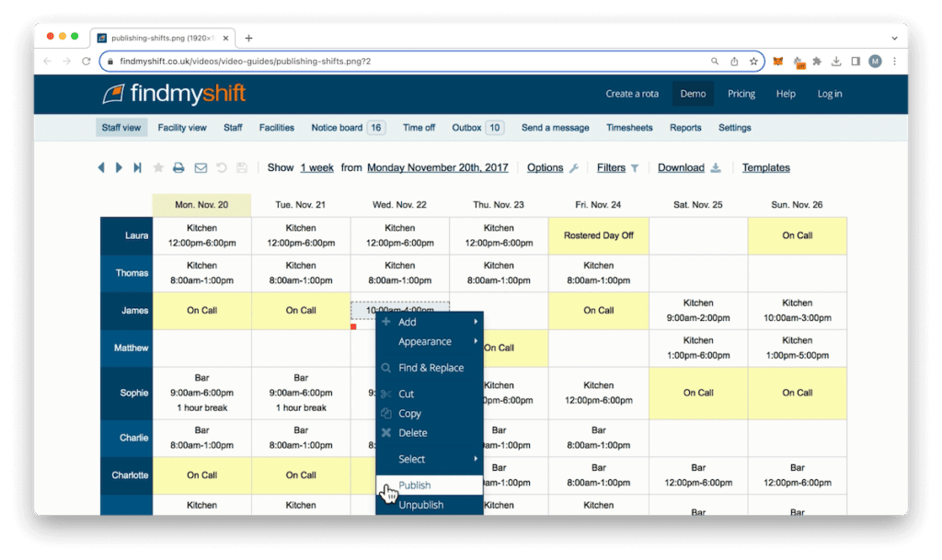
Task: Open the Reports tab
Action: click(x=685, y=127)
